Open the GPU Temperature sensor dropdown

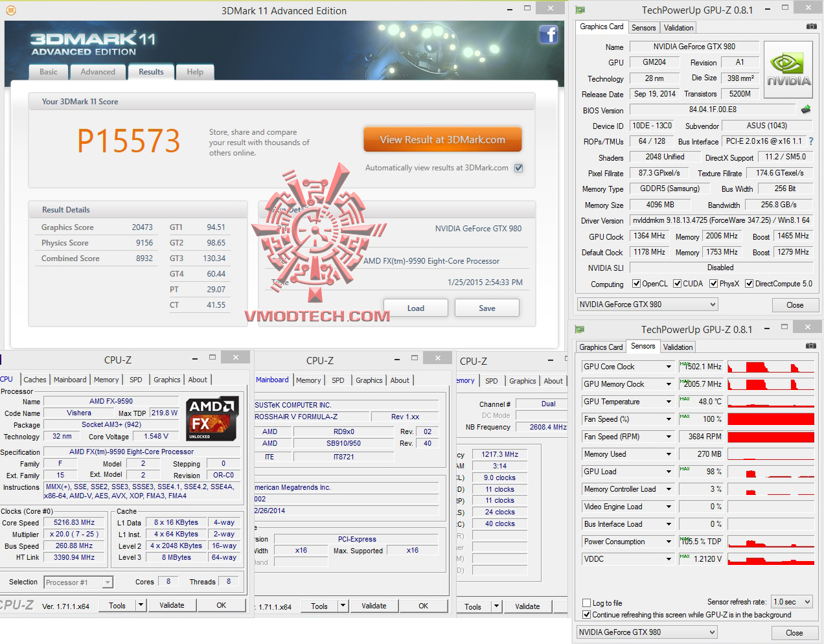click(669, 402)
